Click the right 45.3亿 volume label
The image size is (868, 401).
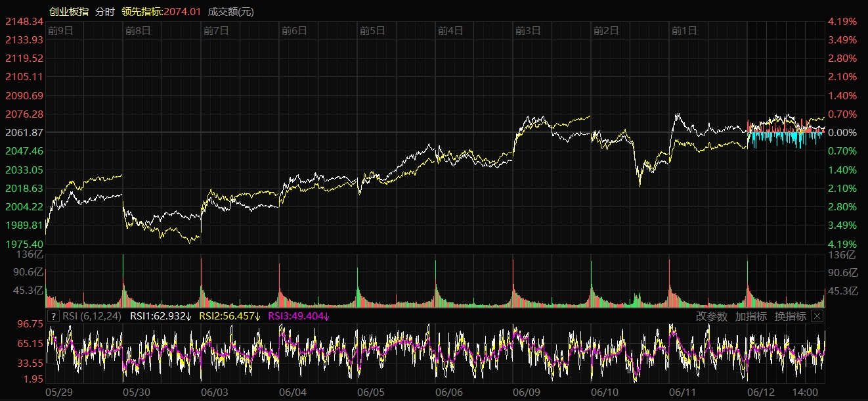[844, 291]
